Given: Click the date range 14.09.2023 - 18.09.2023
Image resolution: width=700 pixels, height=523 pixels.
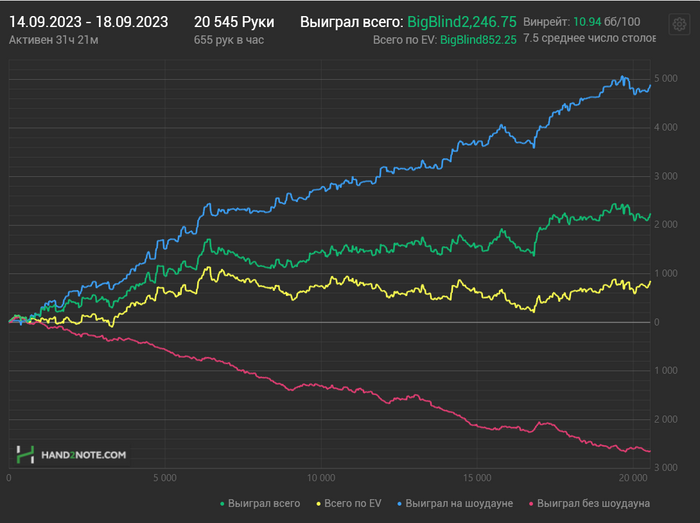Looking at the screenshot, I should (x=88, y=22).
